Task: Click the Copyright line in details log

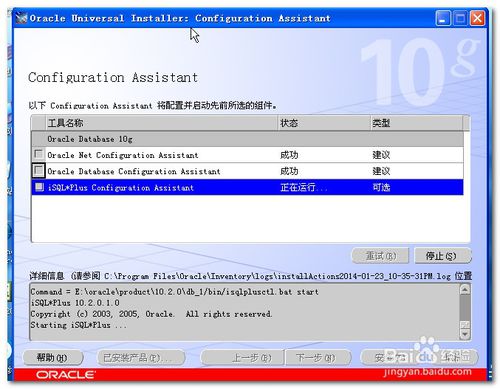Action: 151,314
